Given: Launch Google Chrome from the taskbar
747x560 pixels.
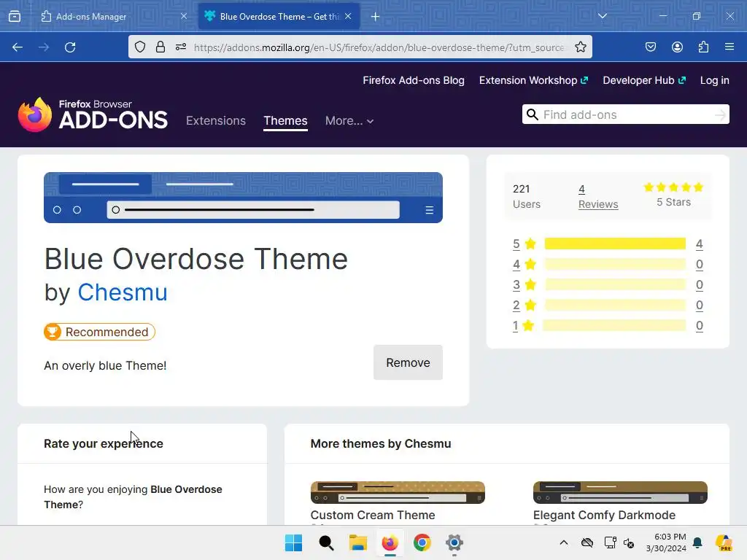Looking at the screenshot, I should point(422,542).
